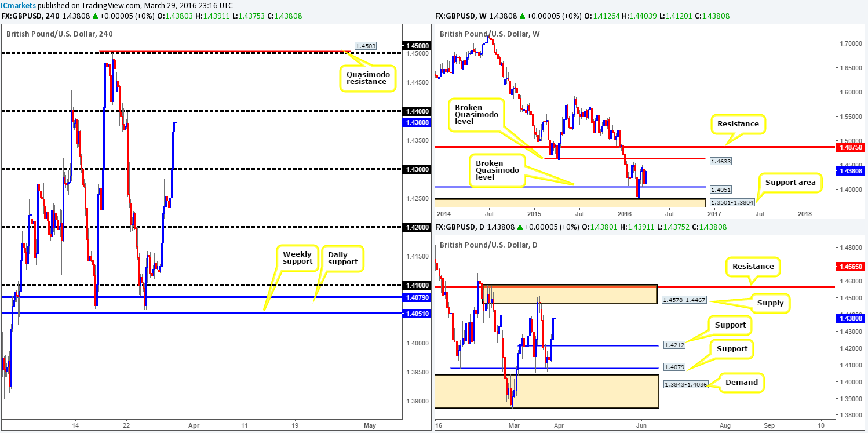The height and width of the screenshot is (433, 868).
Task: Click the yellow demand zone rectangle on daily chart
Action: tap(546, 391)
